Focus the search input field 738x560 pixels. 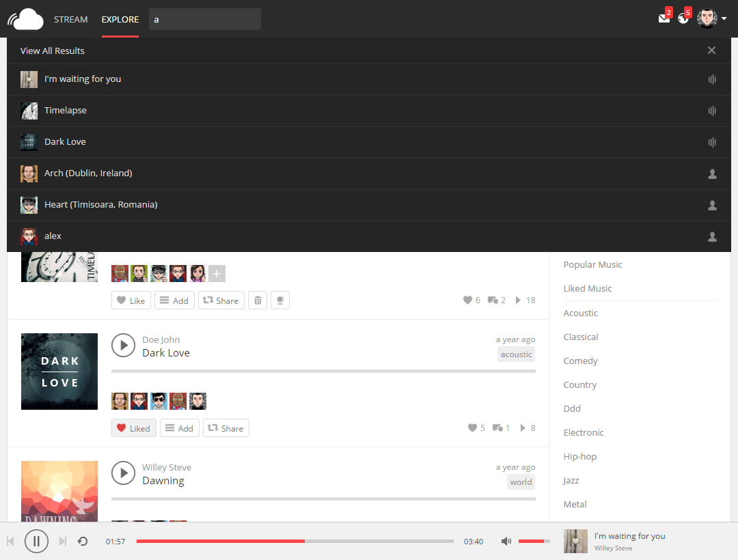[205, 19]
